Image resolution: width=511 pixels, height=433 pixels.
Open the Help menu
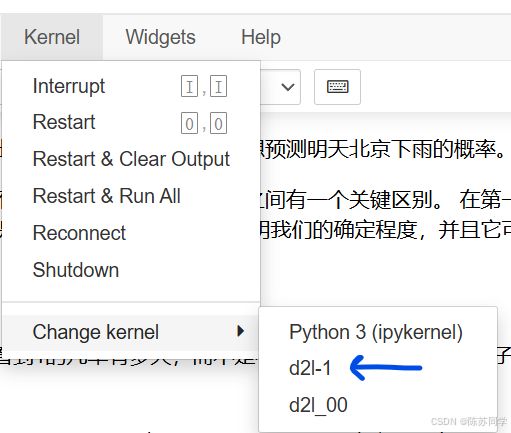[x=261, y=37]
